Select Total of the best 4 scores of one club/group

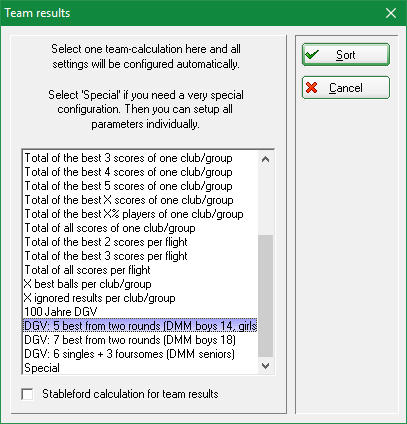click(140, 172)
